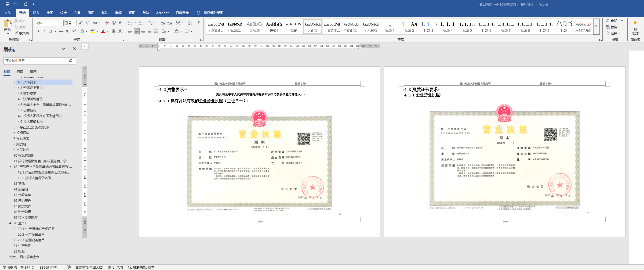Click the search magnifier in the navigation box
The width and height of the screenshot is (644, 270).
click(x=70, y=61)
